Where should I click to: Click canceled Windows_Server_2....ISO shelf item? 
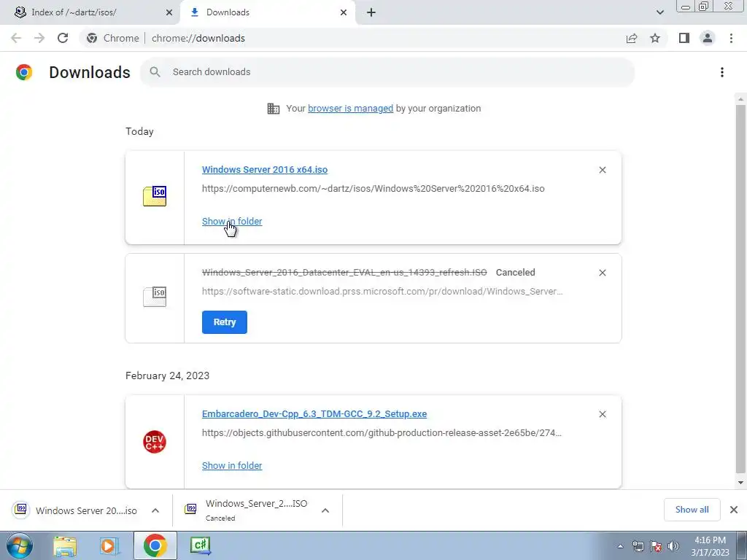coord(247,510)
